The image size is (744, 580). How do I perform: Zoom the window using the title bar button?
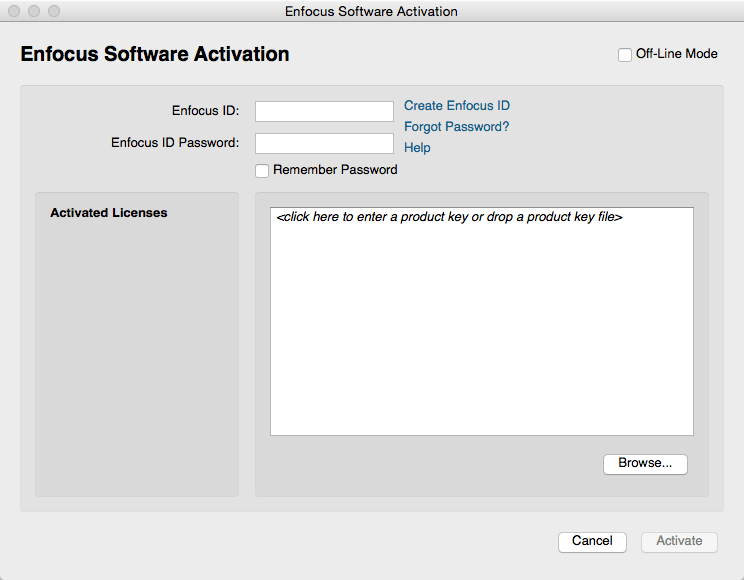[54, 11]
